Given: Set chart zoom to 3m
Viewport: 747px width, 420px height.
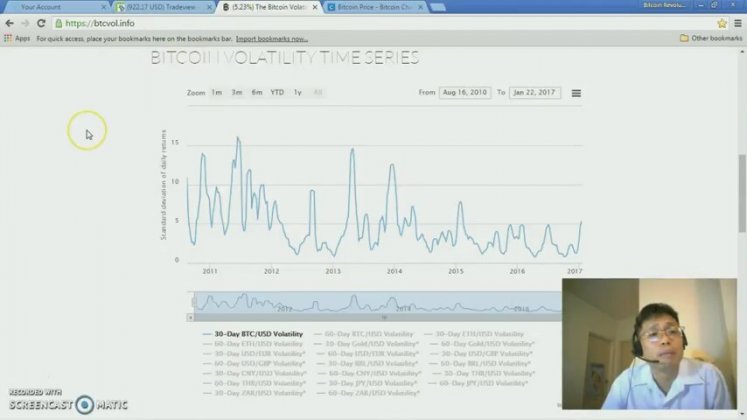Looking at the screenshot, I should point(237,92).
